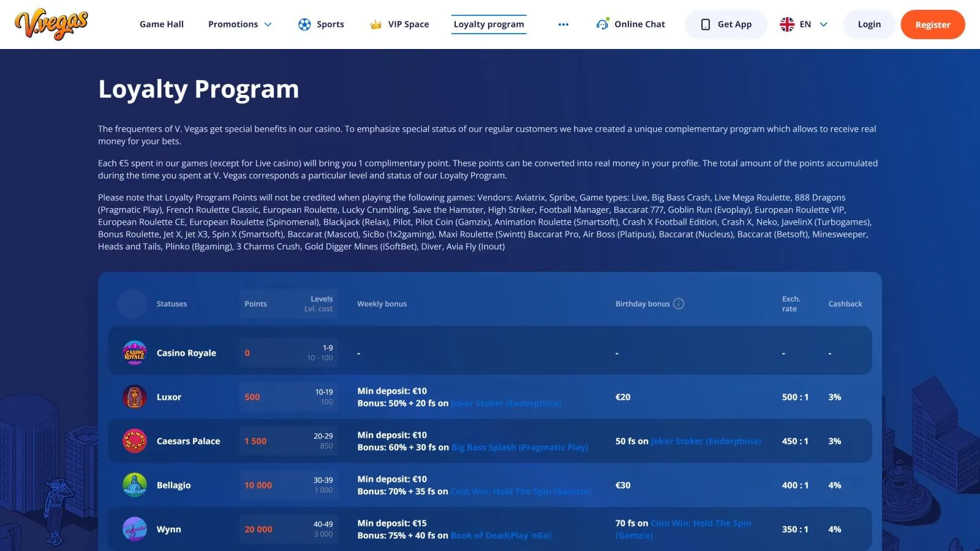Image resolution: width=980 pixels, height=551 pixels.
Task: Click the VIP Space crown icon
Action: 375,24
